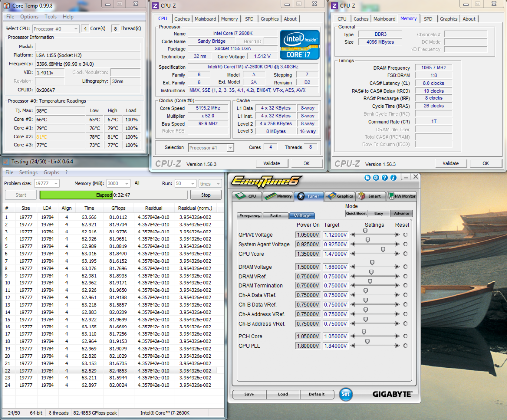Image resolution: width=507 pixels, height=420 pixels.
Task: Decrease CPU PLL voltage with left arrow
Action: pos(353,346)
